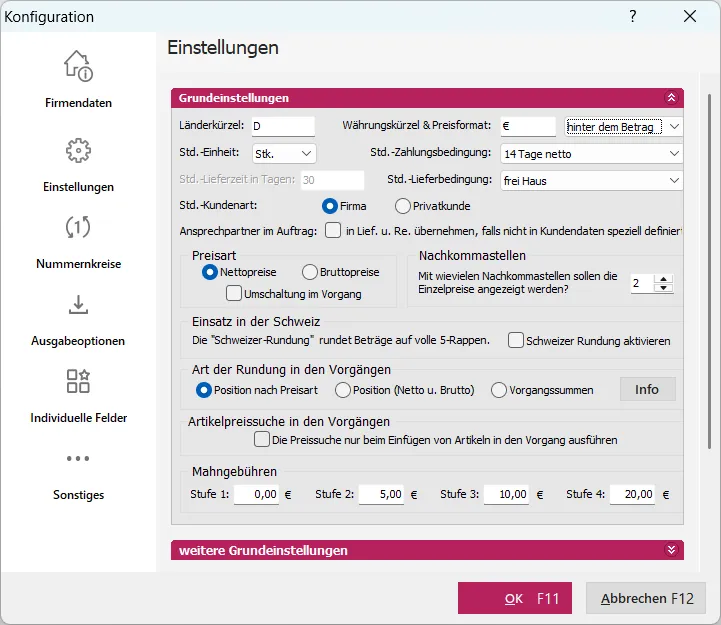Open Ausgabeoptionen download icon

(x=78, y=305)
